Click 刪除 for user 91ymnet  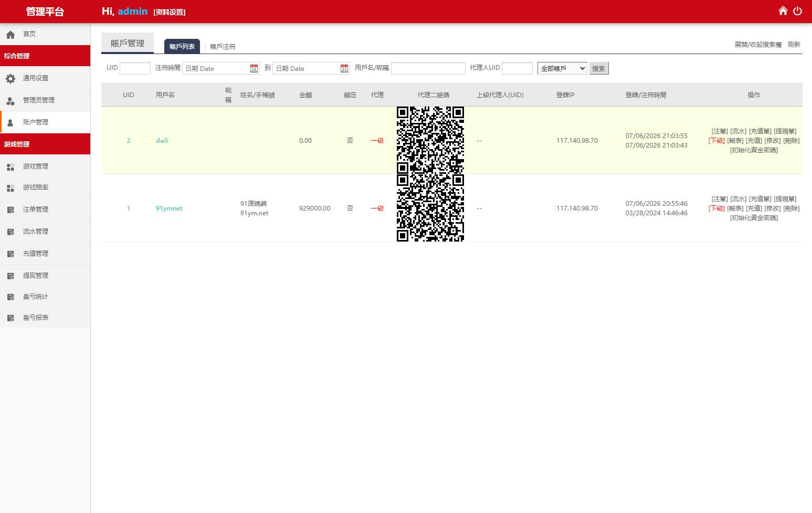click(x=792, y=208)
